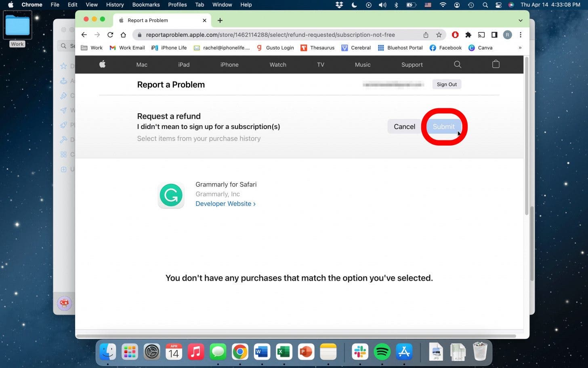Select Support in the Apple navigation bar
This screenshot has height=368, width=588.
click(412, 64)
